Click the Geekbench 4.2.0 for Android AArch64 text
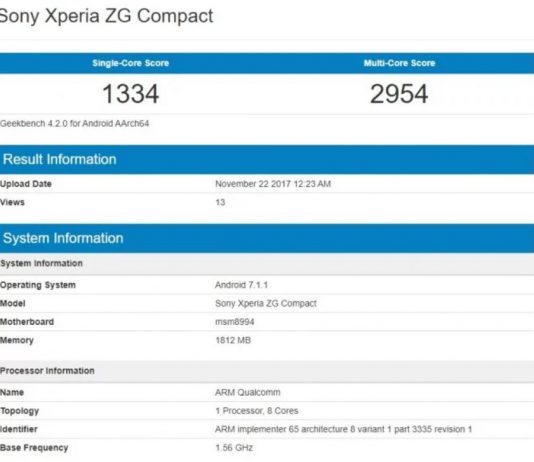 75,123
